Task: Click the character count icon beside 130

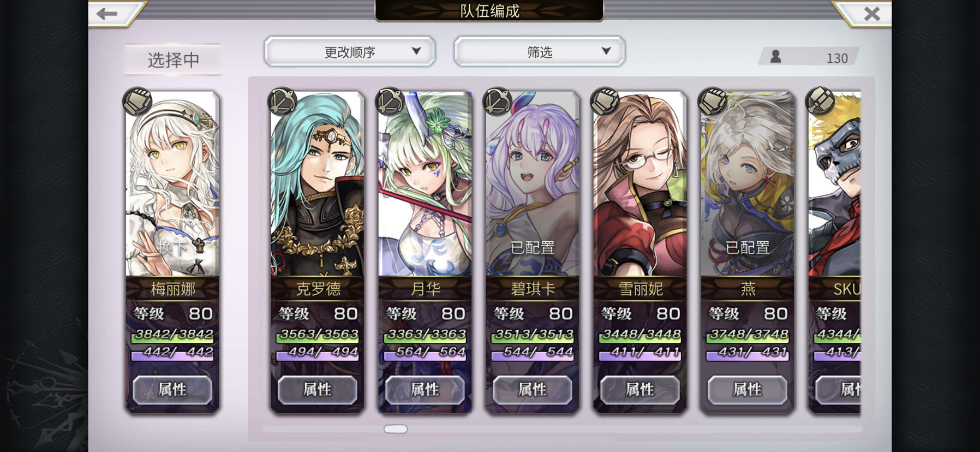Action: click(775, 57)
